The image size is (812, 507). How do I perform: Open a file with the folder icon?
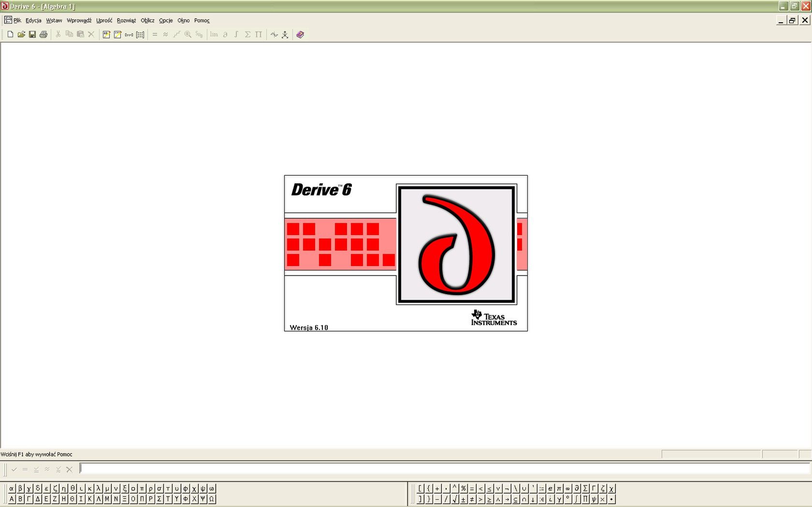(x=21, y=34)
